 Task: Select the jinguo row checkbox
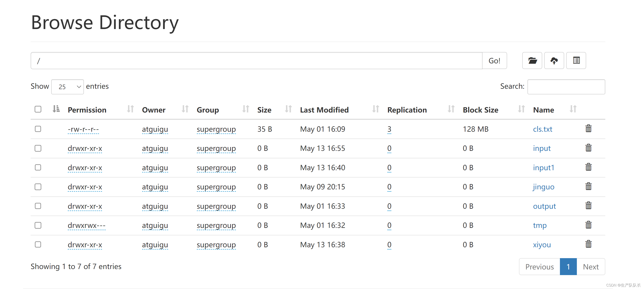click(x=38, y=187)
